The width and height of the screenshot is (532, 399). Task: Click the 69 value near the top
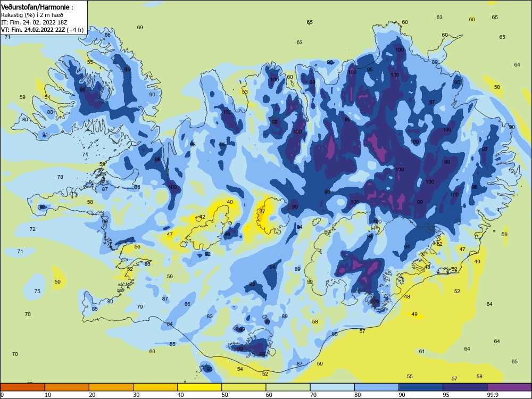tap(140, 28)
